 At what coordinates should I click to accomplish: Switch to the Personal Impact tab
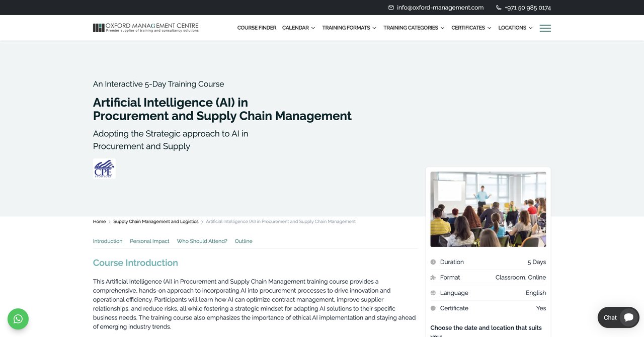(149, 241)
